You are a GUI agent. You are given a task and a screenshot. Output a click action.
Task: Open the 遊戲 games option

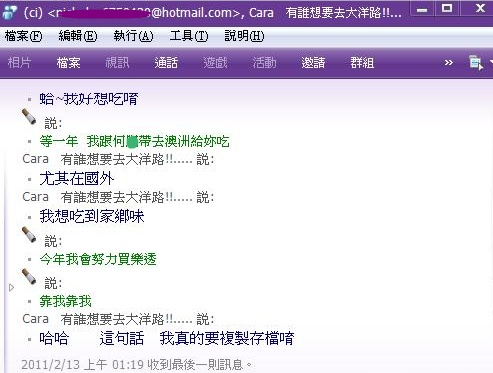click(x=215, y=63)
